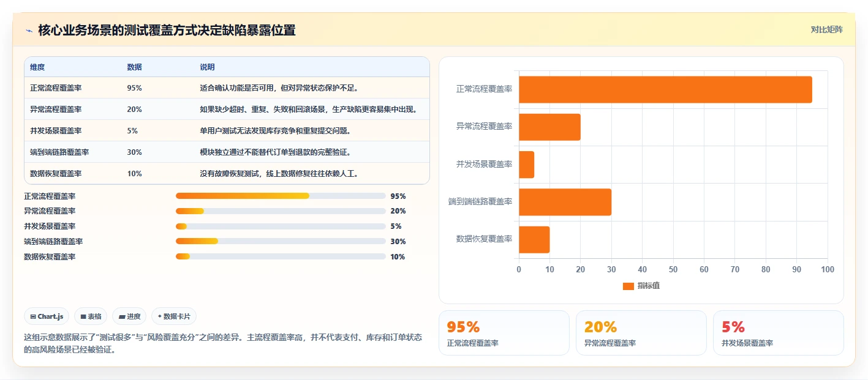Image resolution: width=868 pixels, height=380 pixels.
Task: Click description starting 如果缺少超时、重复
Action: pos(309,110)
